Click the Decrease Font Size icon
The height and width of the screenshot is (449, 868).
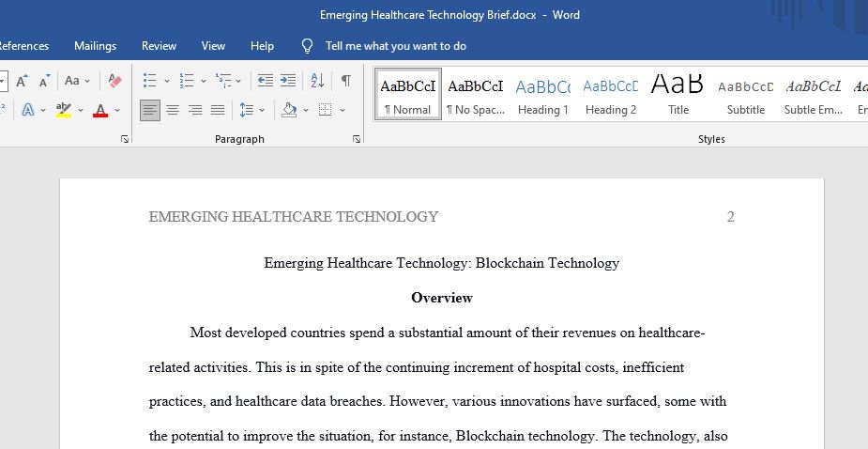click(x=44, y=81)
